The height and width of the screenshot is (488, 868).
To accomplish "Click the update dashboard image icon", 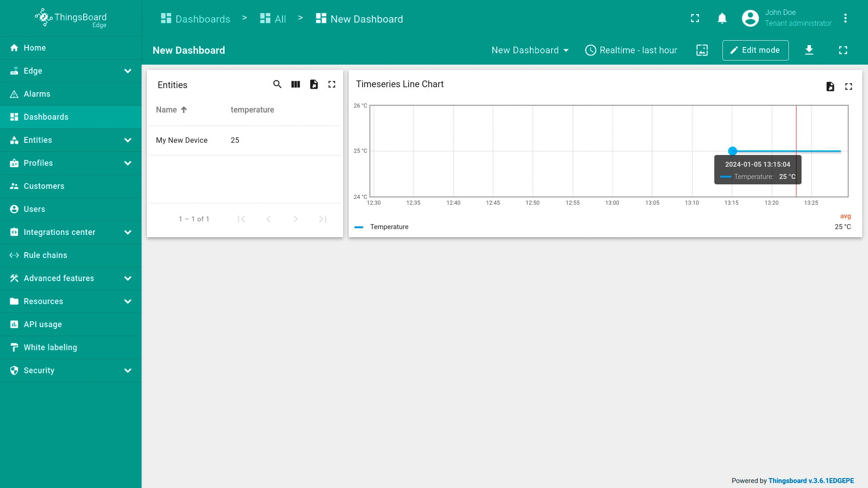I will pos(702,50).
